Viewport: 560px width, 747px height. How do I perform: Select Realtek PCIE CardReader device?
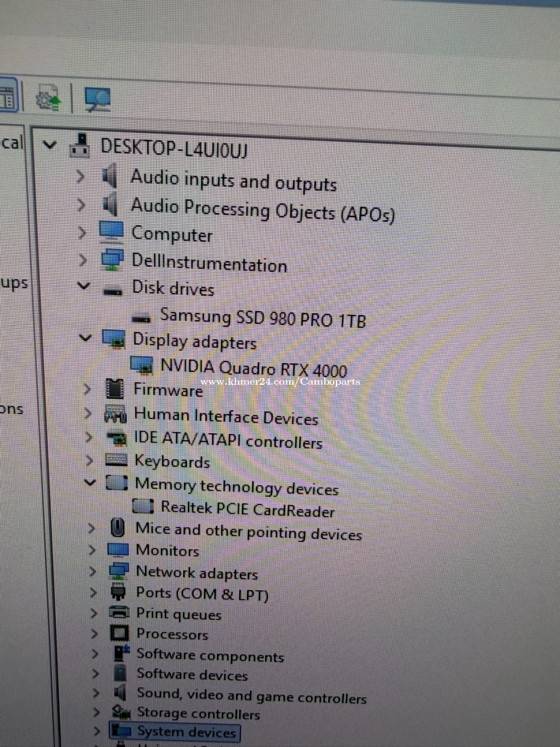tap(247, 509)
